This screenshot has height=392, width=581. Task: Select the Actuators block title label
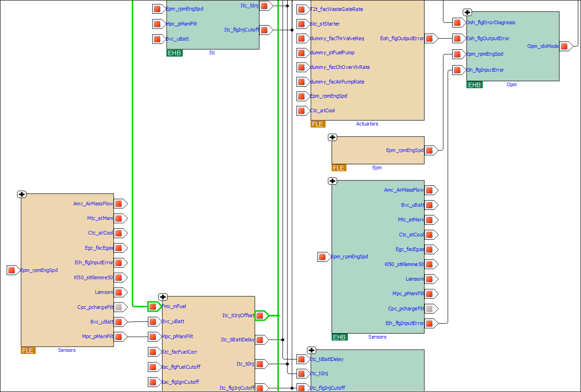point(367,124)
